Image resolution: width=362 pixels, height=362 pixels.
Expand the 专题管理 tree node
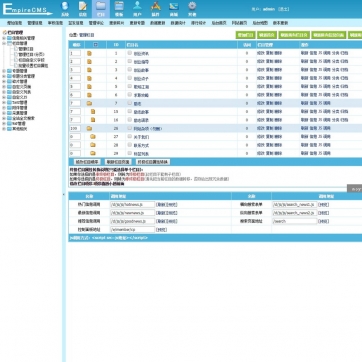point(4,71)
